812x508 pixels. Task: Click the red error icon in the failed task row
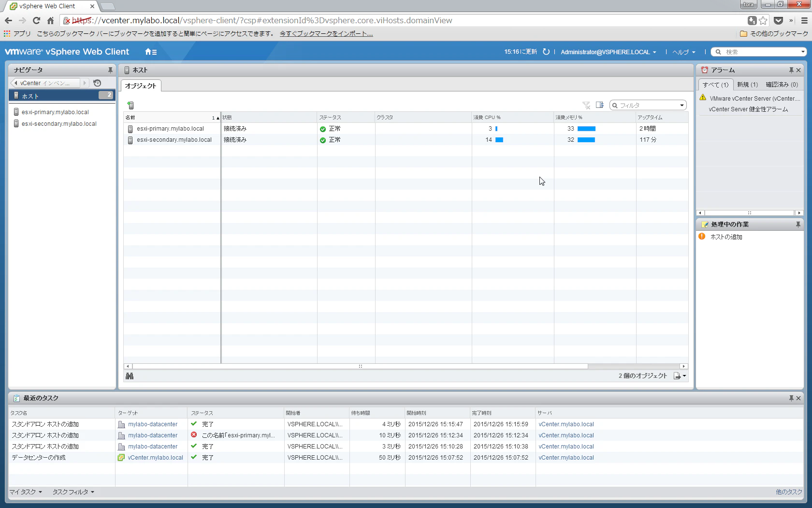194,435
